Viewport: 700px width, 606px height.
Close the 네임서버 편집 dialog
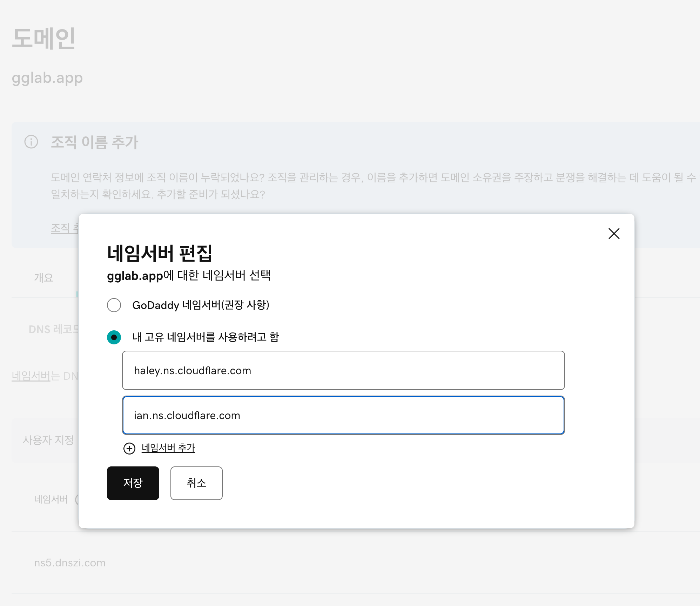pos(614,234)
